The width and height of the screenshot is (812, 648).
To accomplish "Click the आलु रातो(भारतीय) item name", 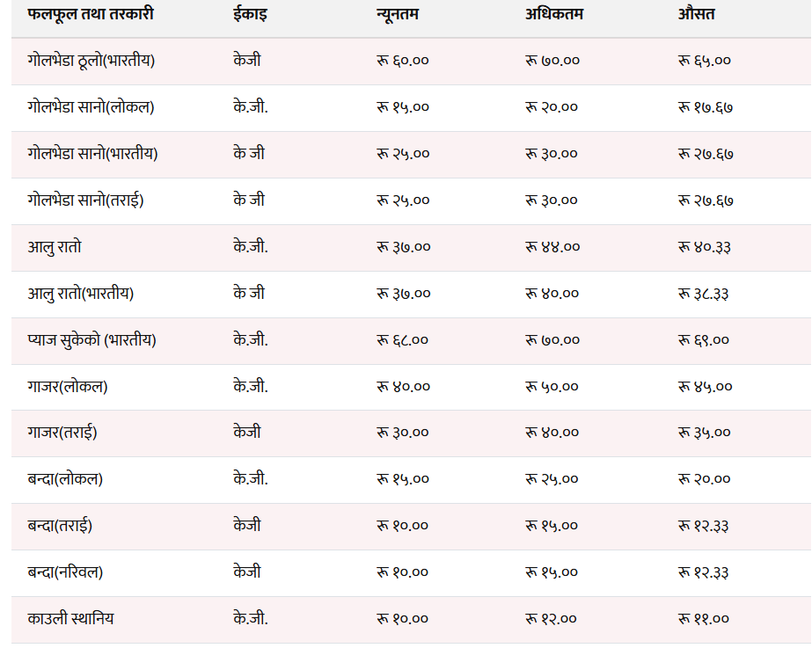I will [81, 294].
